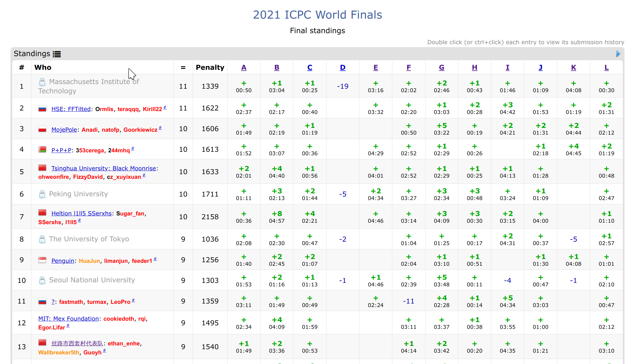Click the MIT: Mex Foundation link
This screenshot has height=364, width=635.
pyautogui.click(x=68, y=319)
